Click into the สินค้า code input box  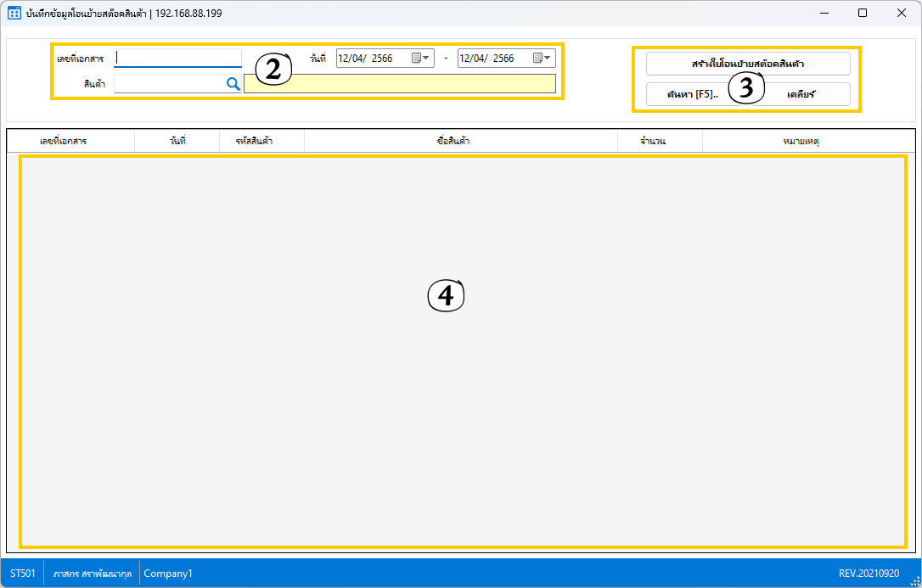point(168,83)
